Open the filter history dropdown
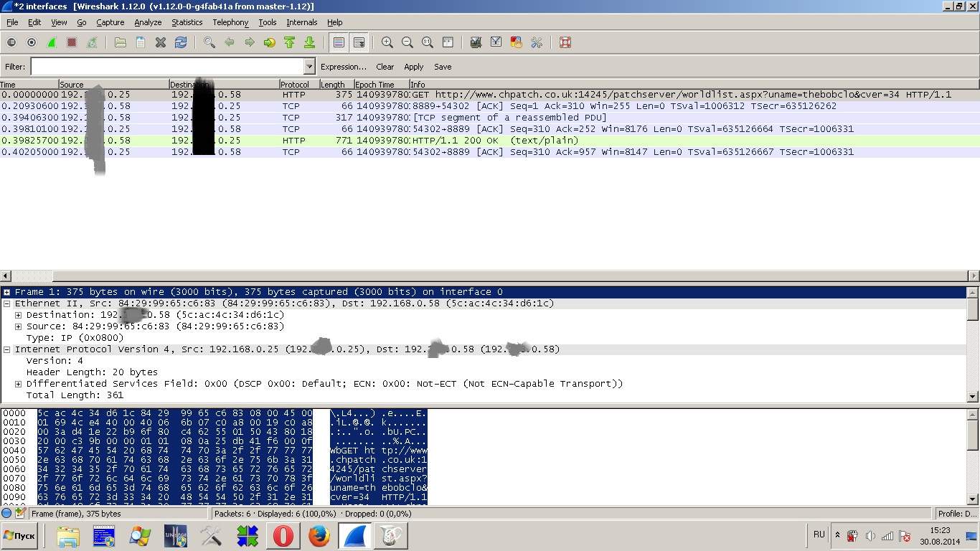980x551 pixels. [x=309, y=67]
